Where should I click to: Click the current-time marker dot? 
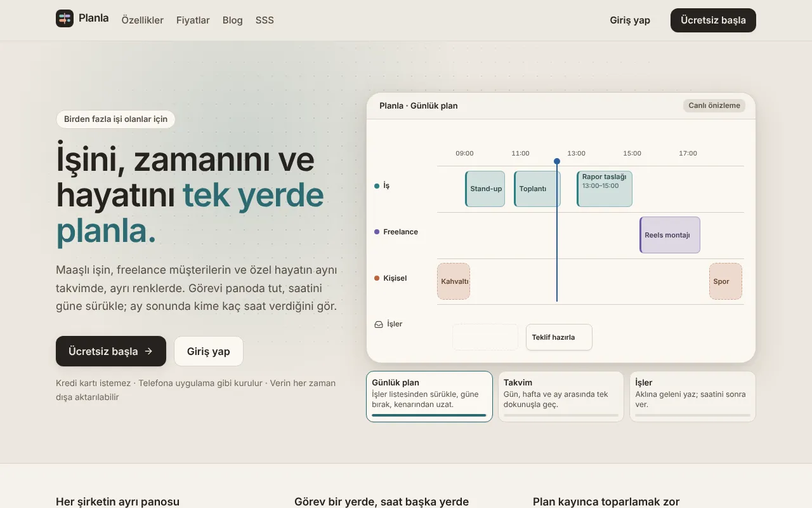coord(557,161)
